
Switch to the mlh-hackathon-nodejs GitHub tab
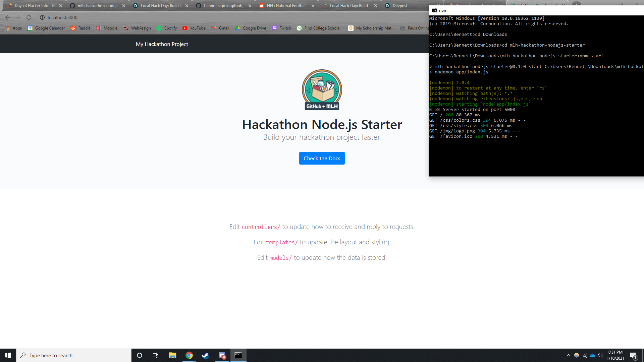coord(97,6)
